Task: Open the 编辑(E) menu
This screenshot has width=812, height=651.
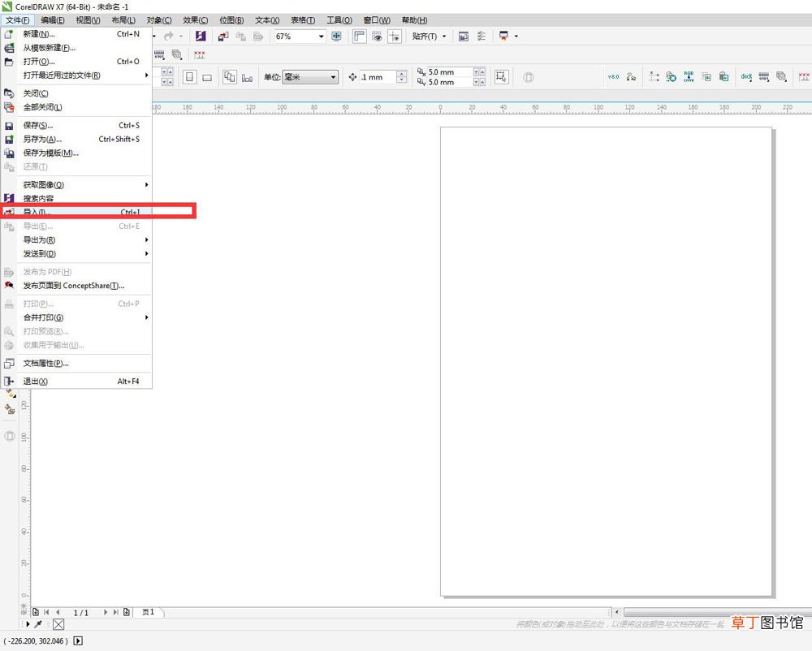Action: [x=53, y=20]
